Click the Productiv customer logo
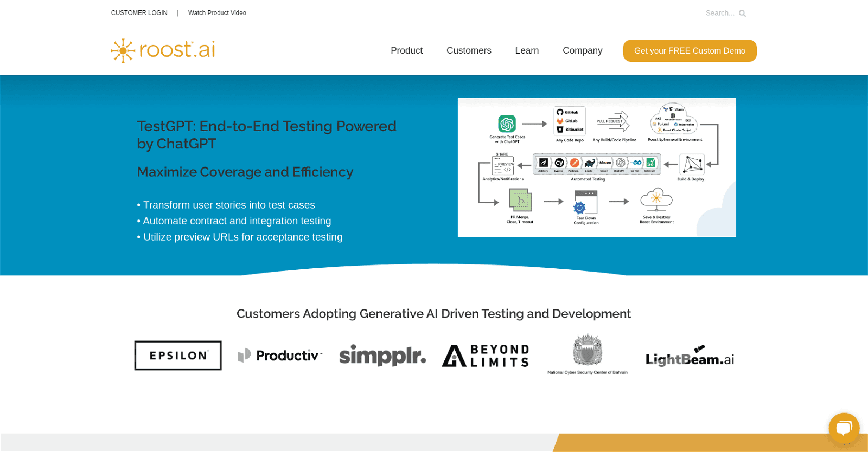The height and width of the screenshot is (452, 868). tap(280, 356)
